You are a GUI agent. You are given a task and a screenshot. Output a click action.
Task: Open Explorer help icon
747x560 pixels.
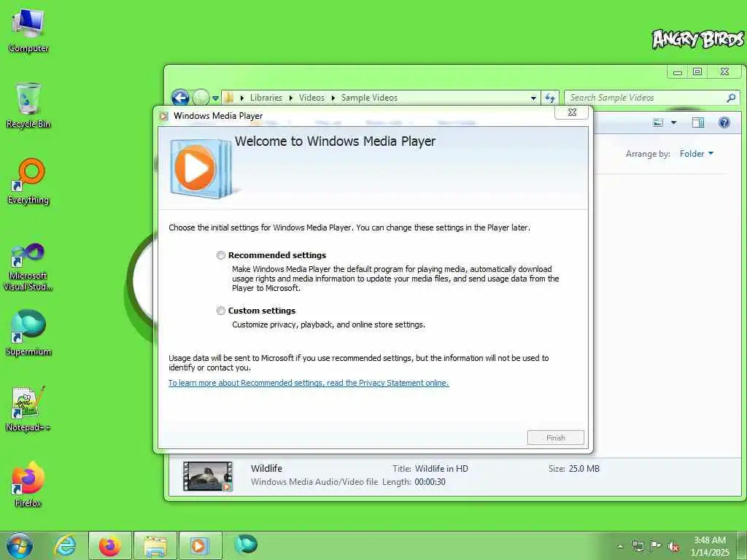coord(724,122)
